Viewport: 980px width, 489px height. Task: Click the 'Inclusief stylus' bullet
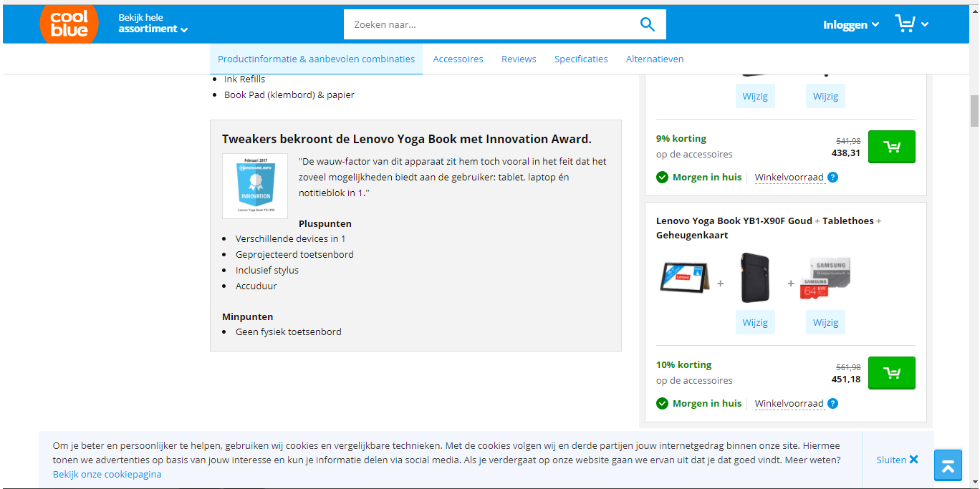pos(267,270)
